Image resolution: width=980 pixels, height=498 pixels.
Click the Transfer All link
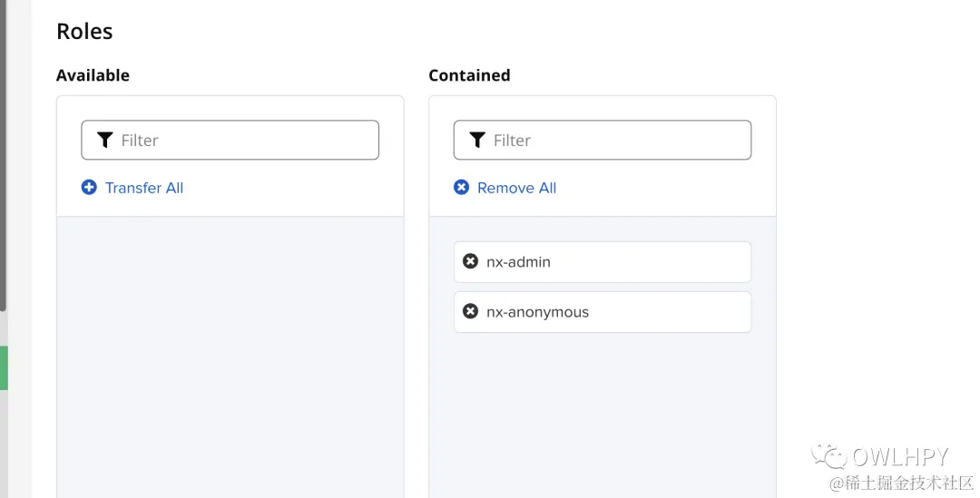tap(143, 188)
